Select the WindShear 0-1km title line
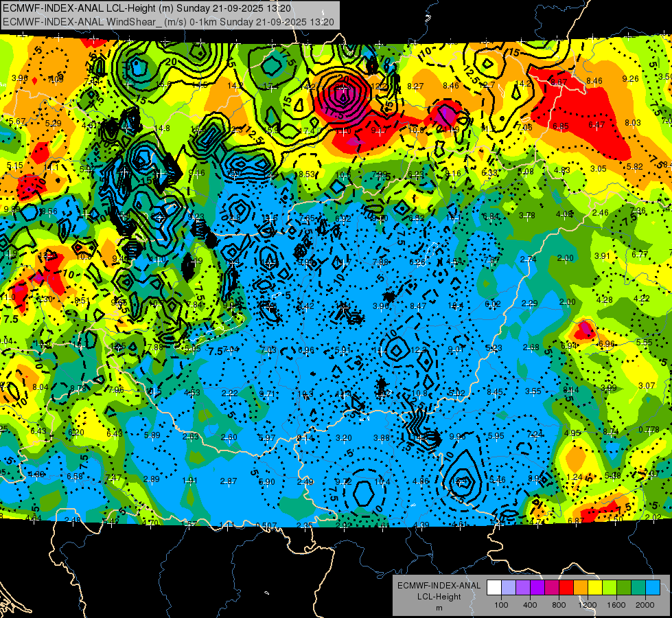This screenshot has height=618, width=672. pyautogui.click(x=168, y=22)
